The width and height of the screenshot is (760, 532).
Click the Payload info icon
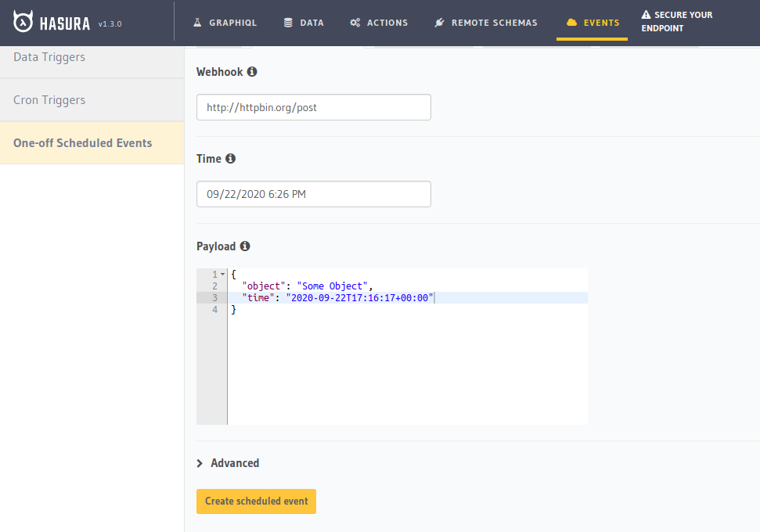click(246, 246)
